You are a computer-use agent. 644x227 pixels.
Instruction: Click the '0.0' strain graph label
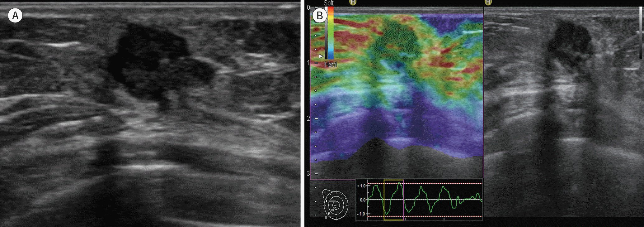[363, 200]
